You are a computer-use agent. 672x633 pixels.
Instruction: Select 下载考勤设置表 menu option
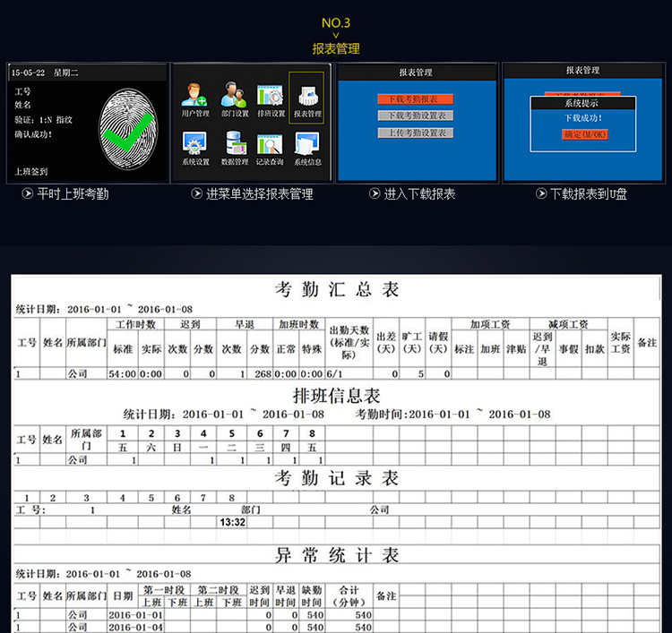(416, 115)
